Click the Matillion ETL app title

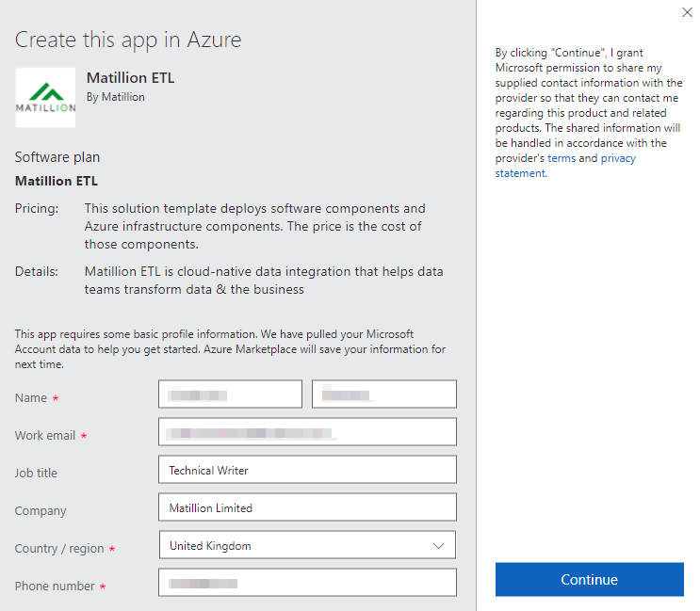click(130, 77)
